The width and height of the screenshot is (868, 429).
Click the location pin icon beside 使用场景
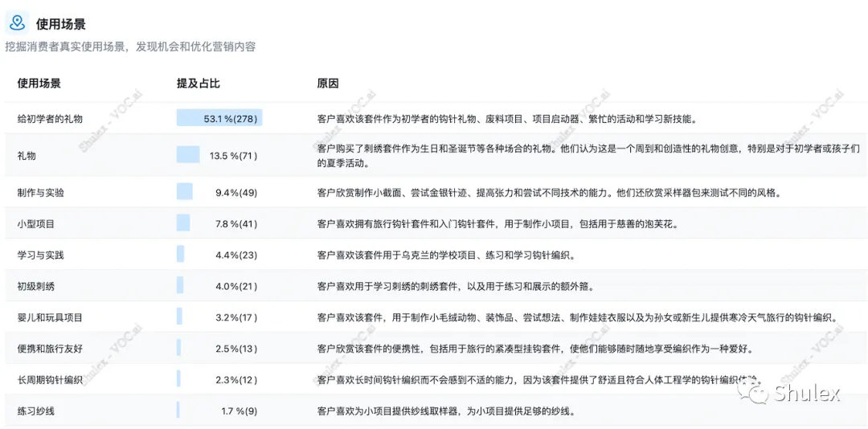[x=18, y=23]
